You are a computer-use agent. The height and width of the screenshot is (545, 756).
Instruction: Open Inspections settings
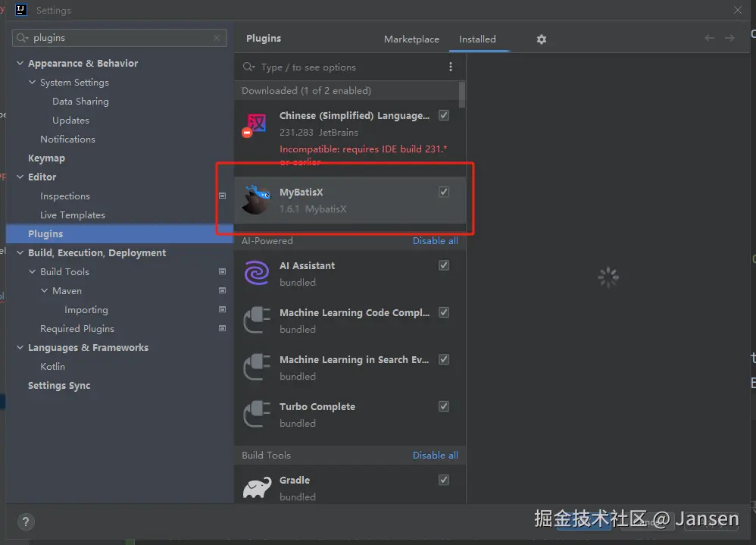click(65, 196)
